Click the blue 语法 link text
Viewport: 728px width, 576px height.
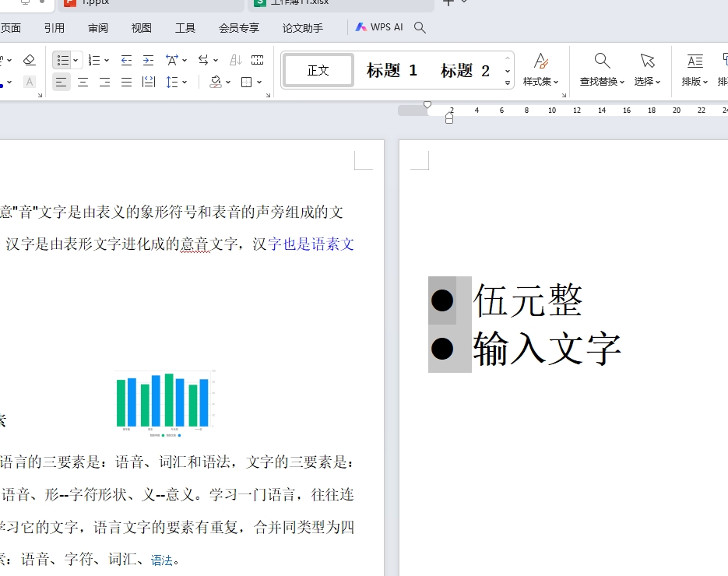click(x=162, y=560)
